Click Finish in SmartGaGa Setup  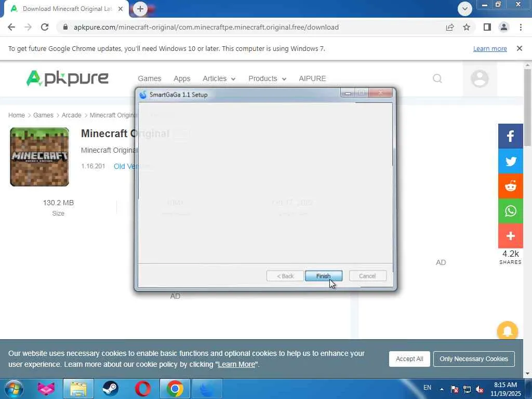pyautogui.click(x=323, y=276)
